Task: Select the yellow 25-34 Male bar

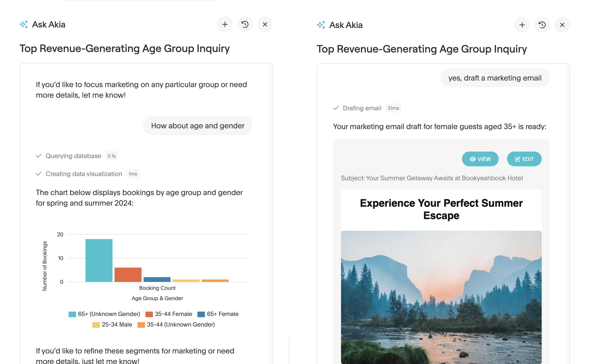Action: (186, 281)
